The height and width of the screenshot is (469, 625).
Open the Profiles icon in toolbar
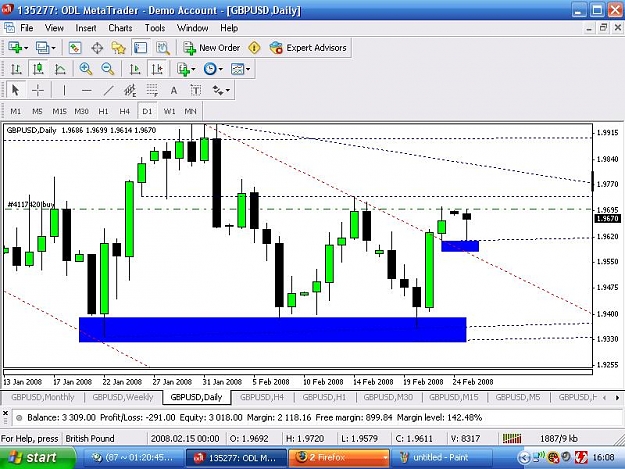42,48
